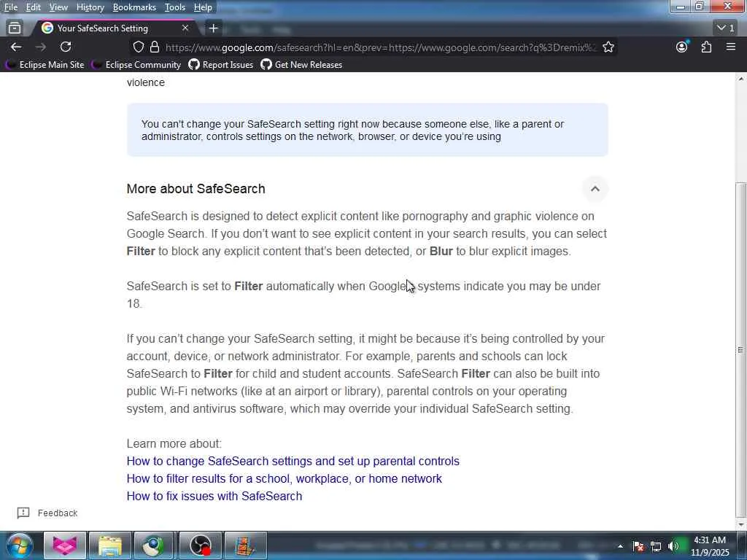
Task: Open a new tab with plus button
Action: coord(214,28)
